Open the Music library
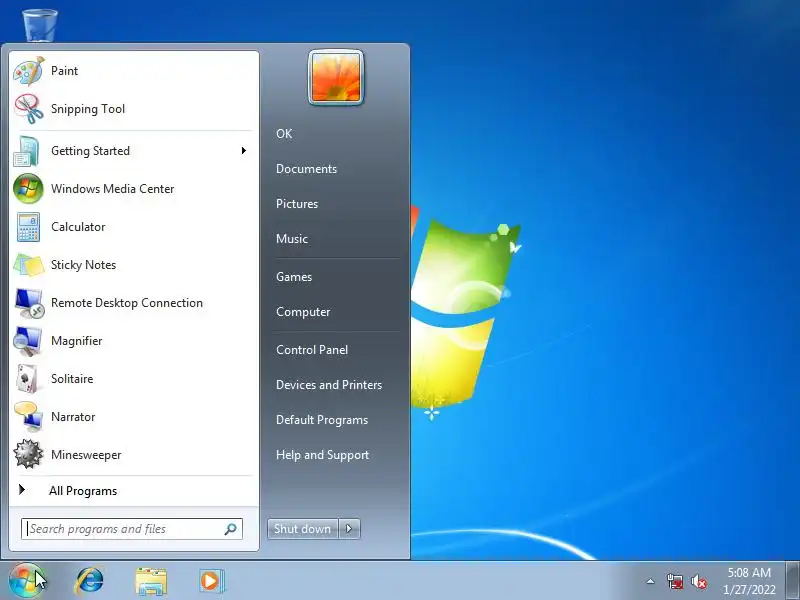Viewport: 800px width, 600px height. coord(292,239)
